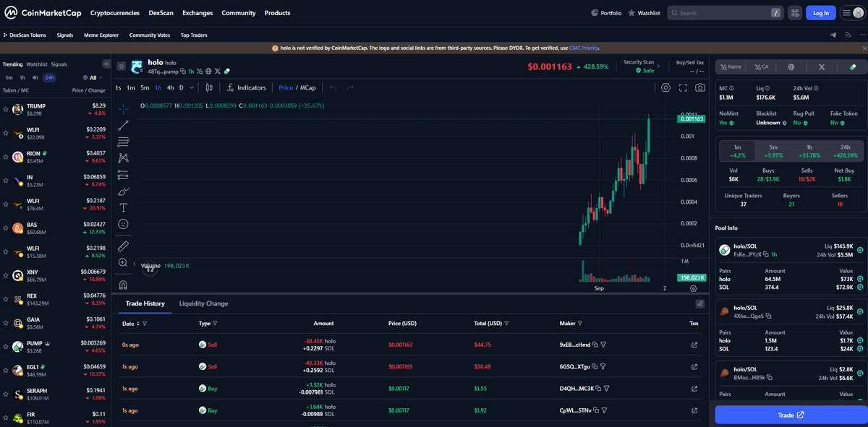
Task: Enter fullscreen chart mode
Action: [684, 87]
